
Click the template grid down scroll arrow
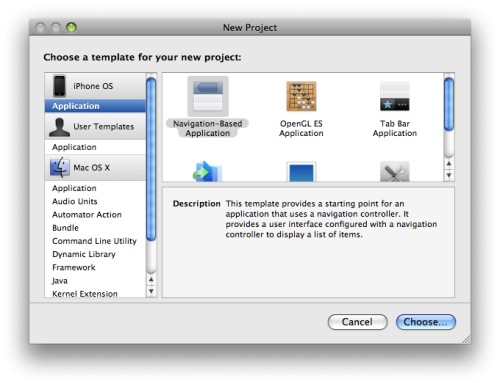coord(449,175)
